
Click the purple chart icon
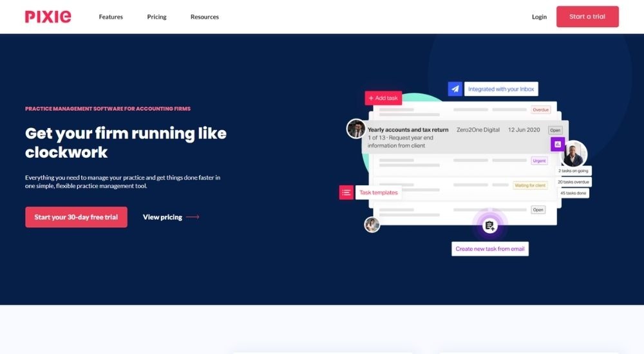pyautogui.click(x=558, y=144)
